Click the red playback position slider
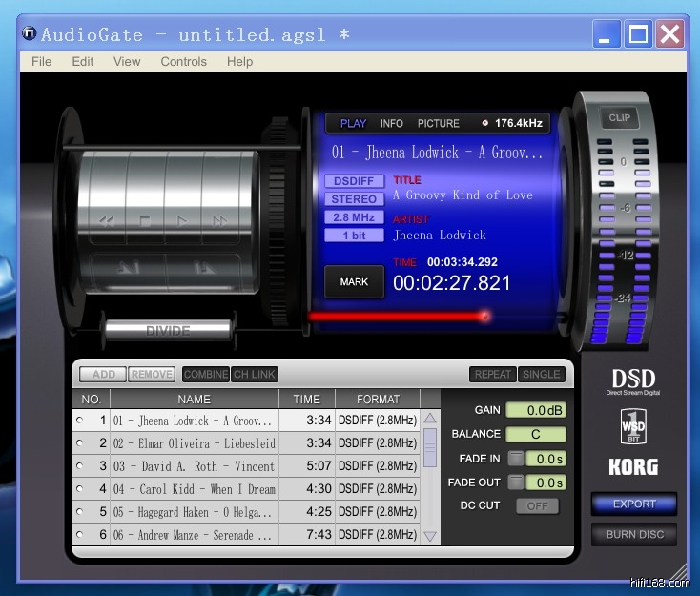 point(484,316)
